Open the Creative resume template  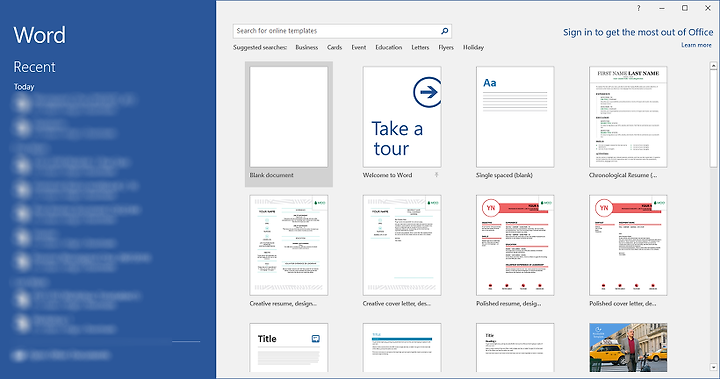tap(289, 245)
